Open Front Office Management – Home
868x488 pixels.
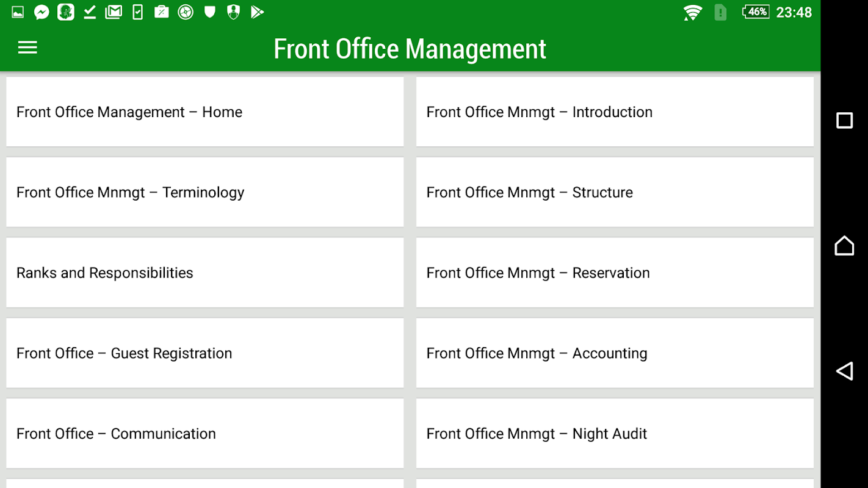[x=205, y=112]
